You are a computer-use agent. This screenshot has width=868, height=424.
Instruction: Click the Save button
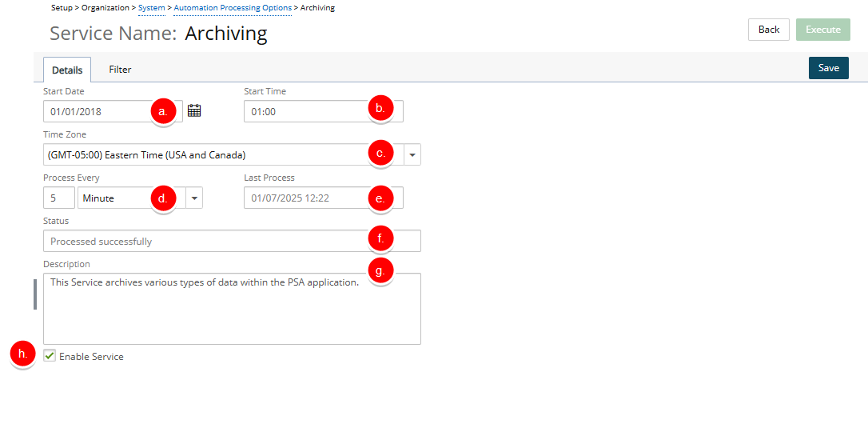coord(829,68)
